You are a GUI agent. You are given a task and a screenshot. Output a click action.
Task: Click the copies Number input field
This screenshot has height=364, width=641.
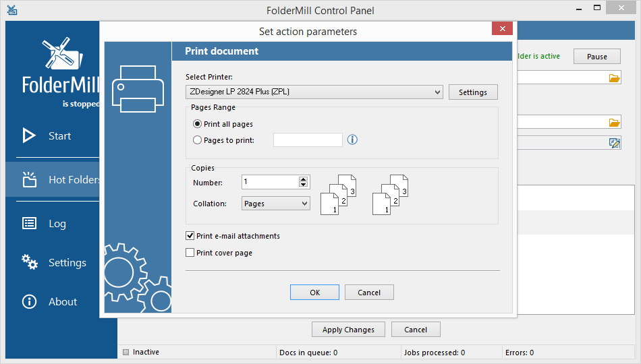[271, 182]
